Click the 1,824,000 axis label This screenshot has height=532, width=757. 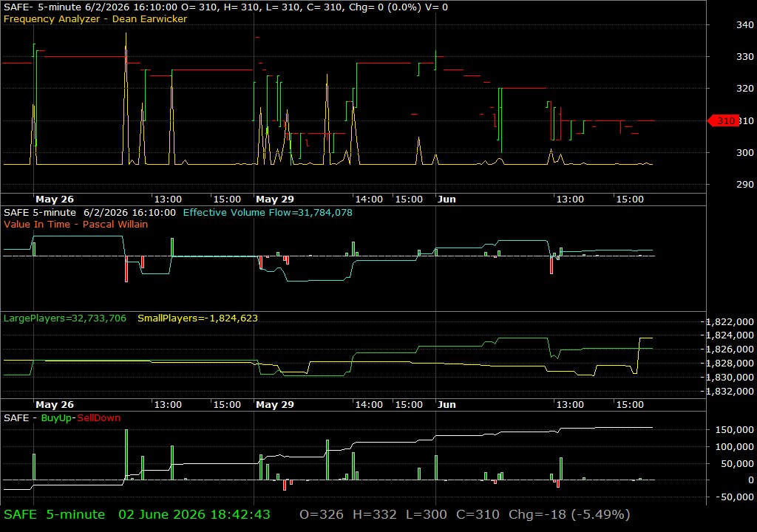click(x=730, y=335)
